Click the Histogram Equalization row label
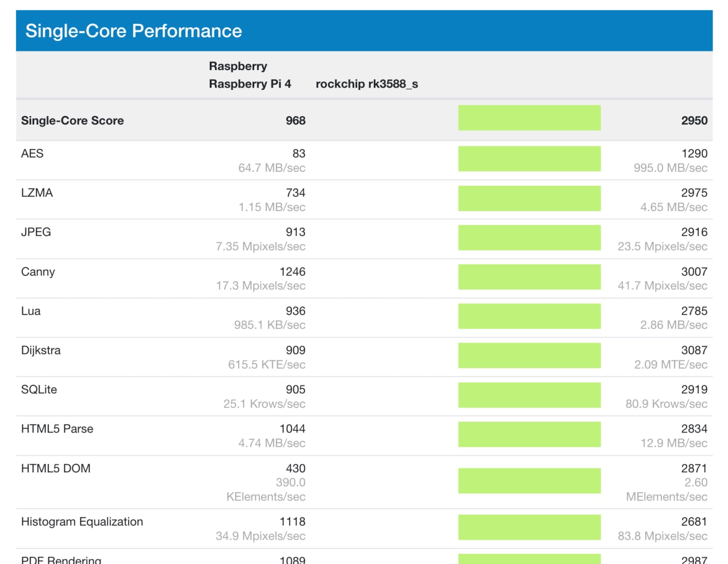 [82, 522]
